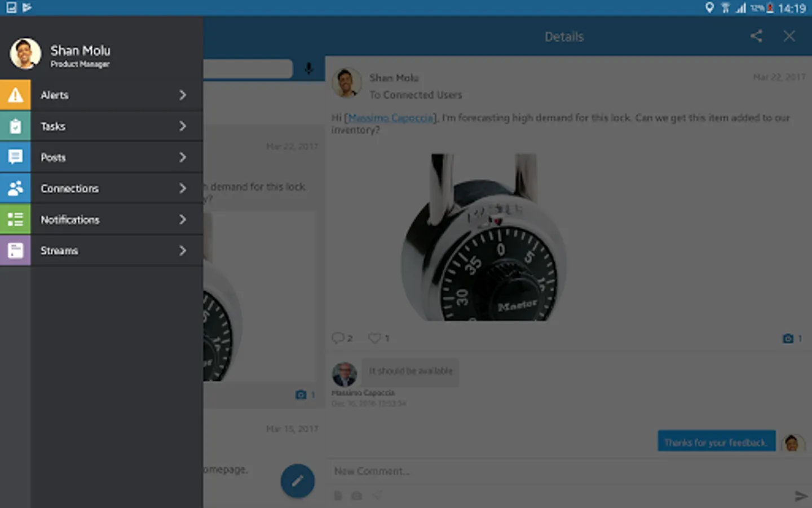Tap Massimo Capoccia's comment avatar
Image resolution: width=812 pixels, height=508 pixels.
click(x=344, y=374)
